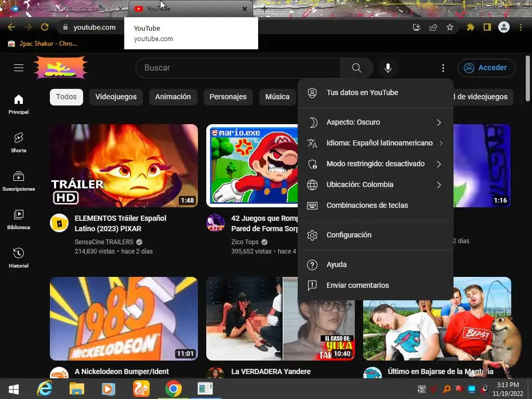Expand Aspecto: Oscuro submenu
This screenshot has height=399, width=532.
pos(376,122)
